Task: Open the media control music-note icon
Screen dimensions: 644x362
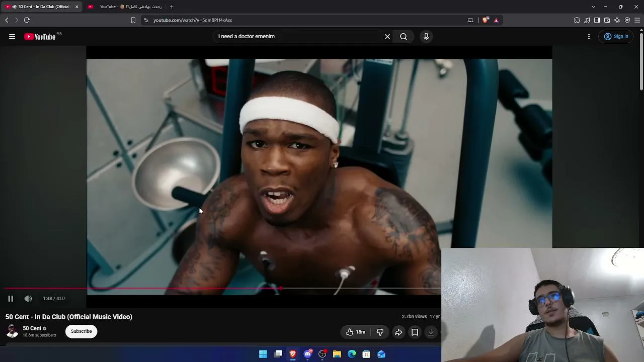Action: [587, 20]
